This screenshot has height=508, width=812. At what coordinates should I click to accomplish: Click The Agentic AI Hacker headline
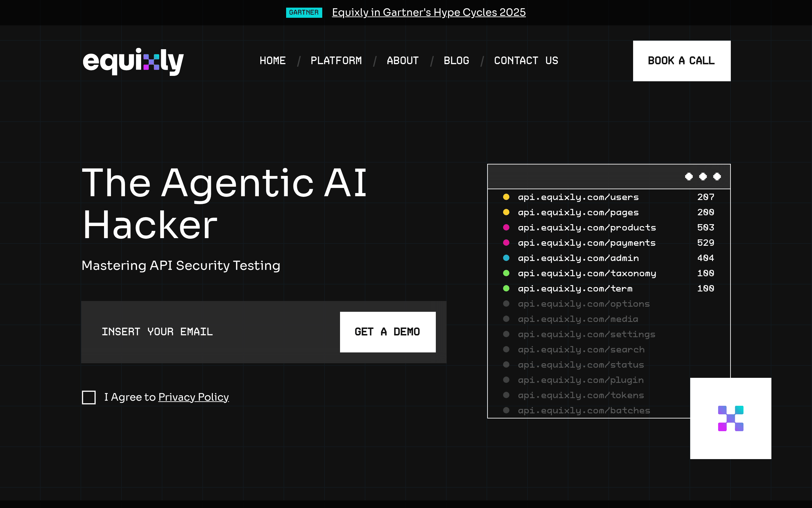pos(225,204)
